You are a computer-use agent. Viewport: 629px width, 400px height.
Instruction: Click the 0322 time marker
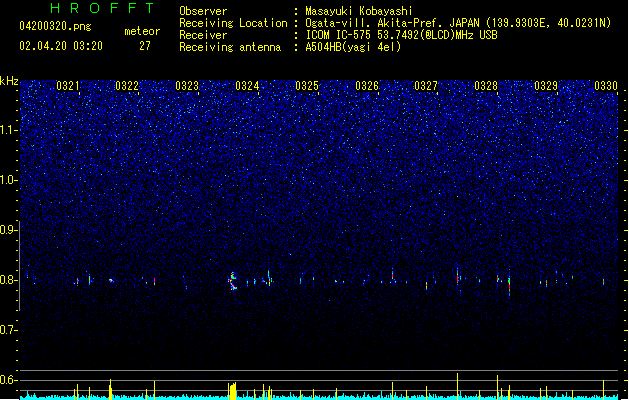(127, 86)
